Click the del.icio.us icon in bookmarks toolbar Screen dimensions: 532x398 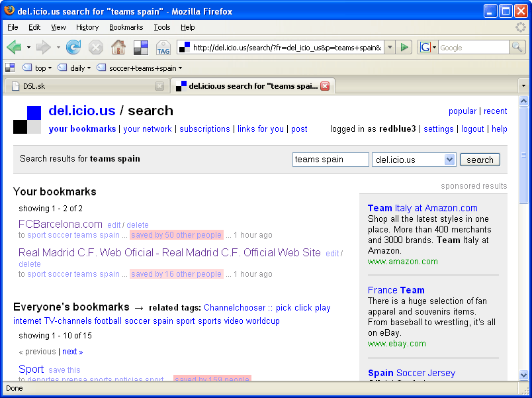point(10,68)
